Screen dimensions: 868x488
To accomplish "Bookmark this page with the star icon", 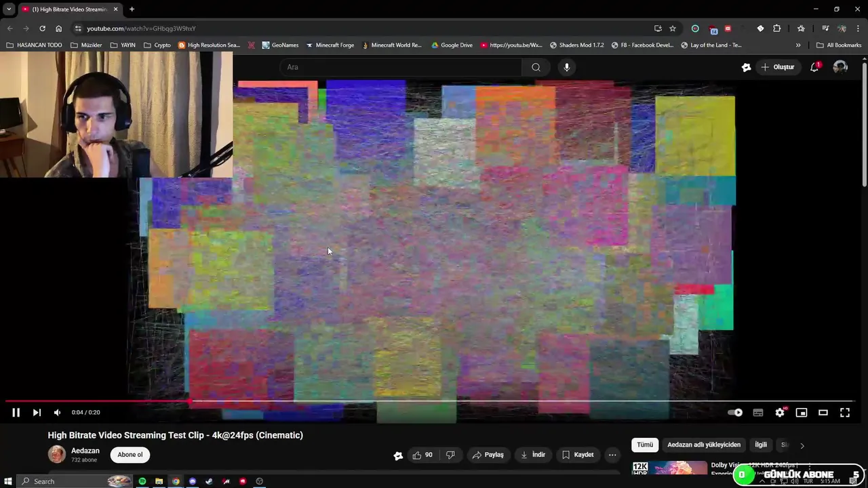I will [x=673, y=28].
